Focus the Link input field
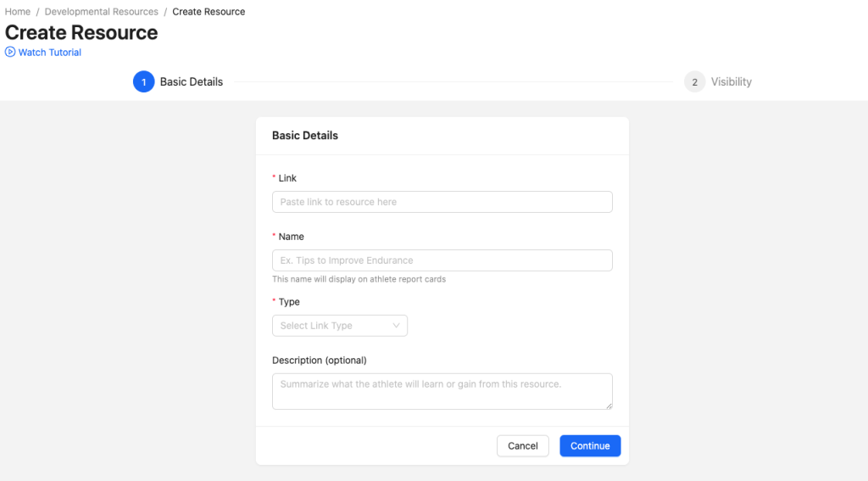Screen dimensions: 868x481 [442, 202]
